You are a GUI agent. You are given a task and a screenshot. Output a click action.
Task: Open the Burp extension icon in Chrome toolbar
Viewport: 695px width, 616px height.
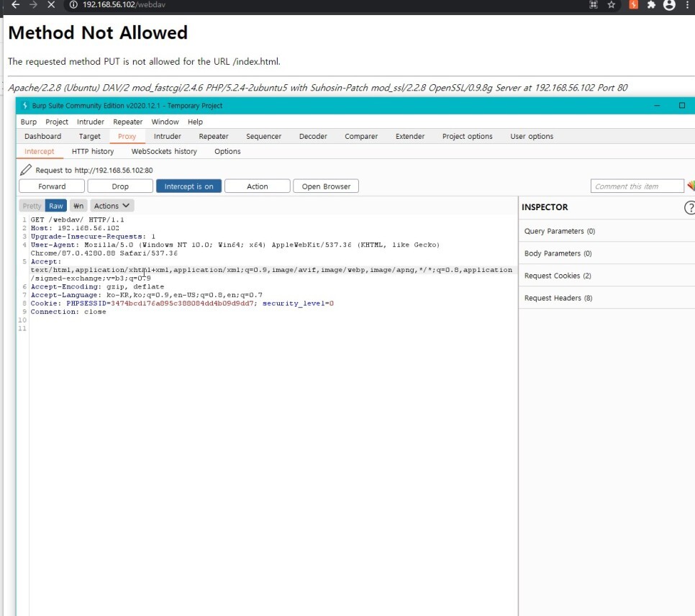(633, 5)
